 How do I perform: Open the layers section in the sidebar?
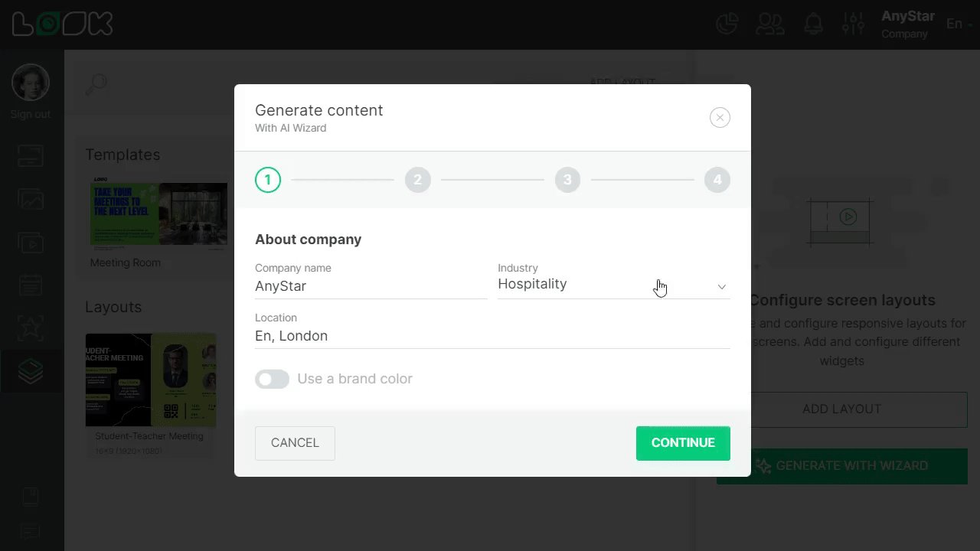[x=30, y=371]
